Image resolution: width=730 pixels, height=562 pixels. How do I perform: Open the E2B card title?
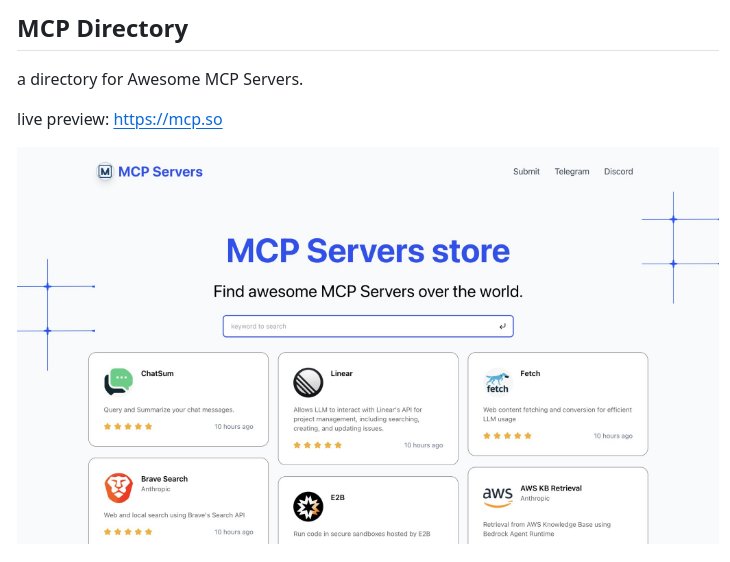(x=338, y=497)
